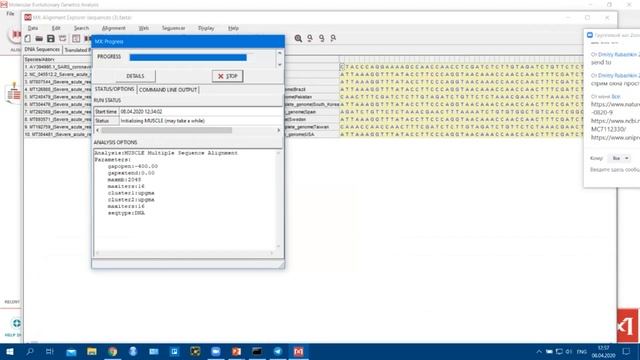The height and width of the screenshot is (360, 640).
Task: Click the Zoom chat message input field
Action: pos(615,169)
